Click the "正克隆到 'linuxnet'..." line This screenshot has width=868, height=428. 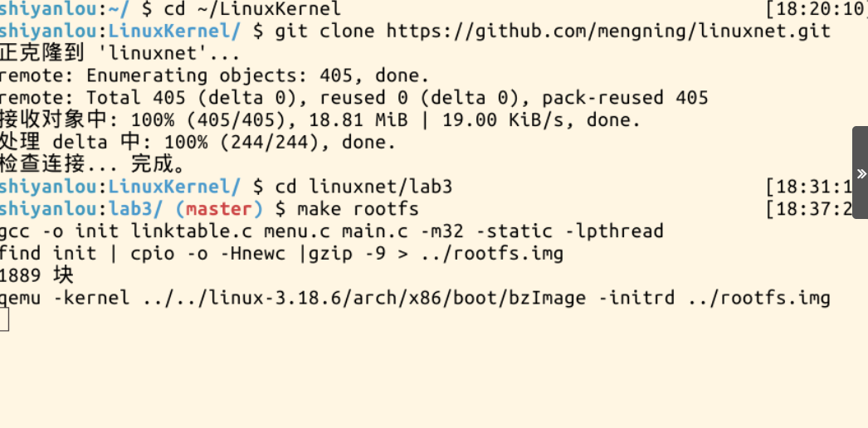pyautogui.click(x=120, y=53)
